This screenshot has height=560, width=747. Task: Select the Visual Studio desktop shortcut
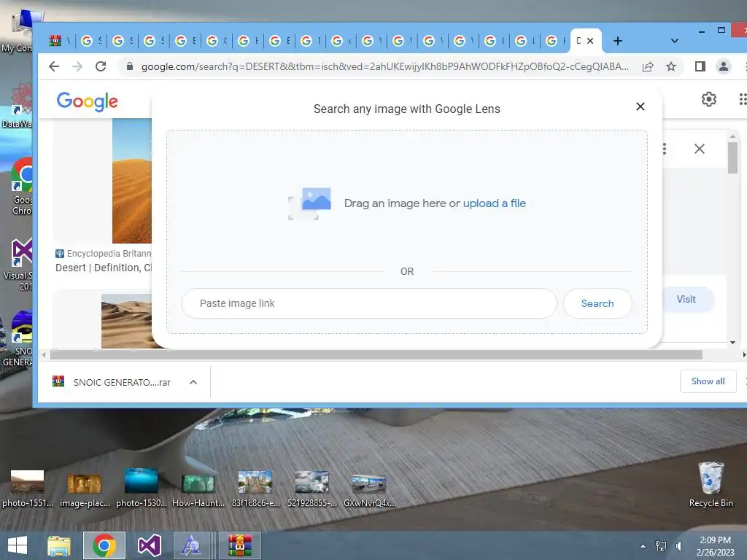tap(20, 265)
